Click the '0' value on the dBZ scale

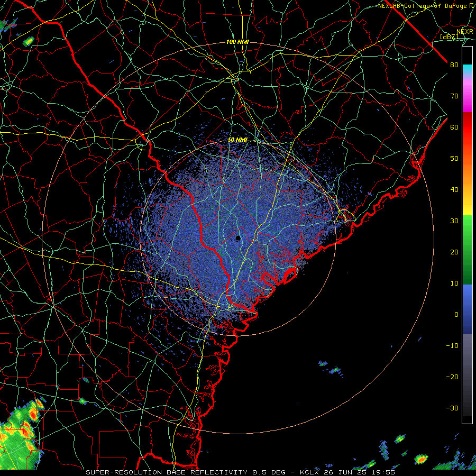pos(456,315)
